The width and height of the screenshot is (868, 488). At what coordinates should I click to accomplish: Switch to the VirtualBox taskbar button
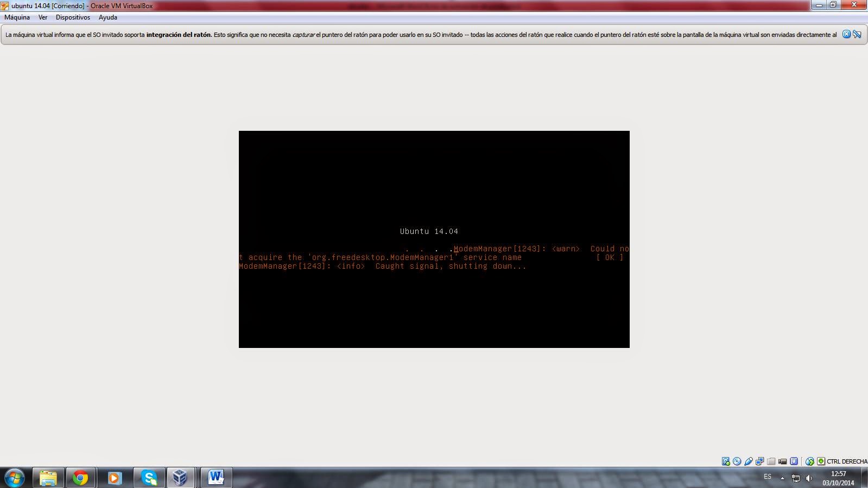tap(180, 478)
